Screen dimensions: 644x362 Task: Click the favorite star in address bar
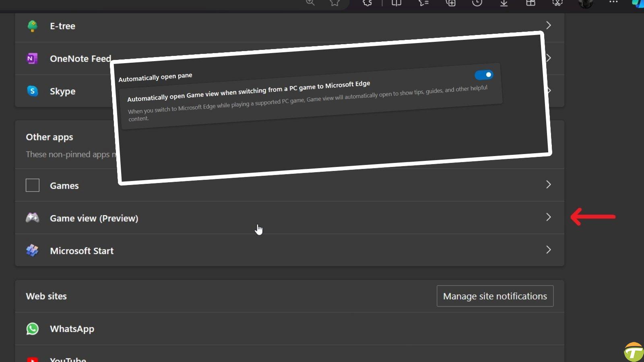coord(334,3)
